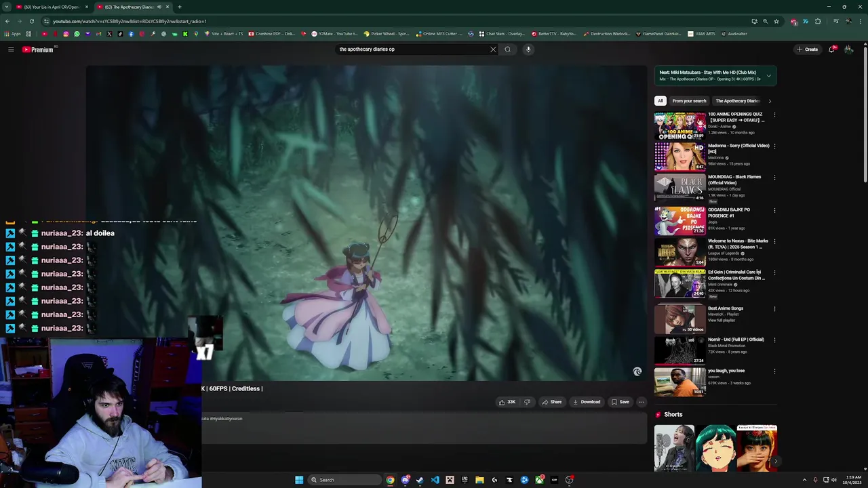Open the YouTube account avatar menu
This screenshot has width=868, height=488.
[x=848, y=49]
